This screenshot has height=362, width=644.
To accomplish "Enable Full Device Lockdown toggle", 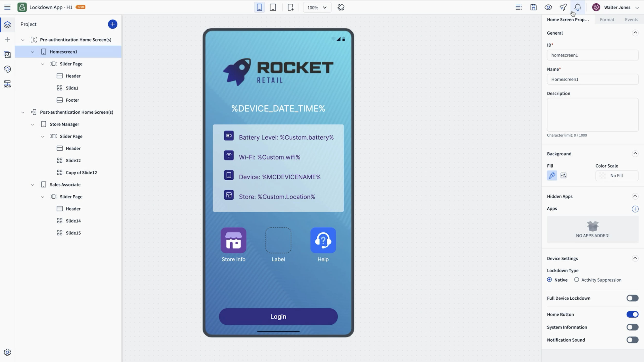I will click(632, 298).
